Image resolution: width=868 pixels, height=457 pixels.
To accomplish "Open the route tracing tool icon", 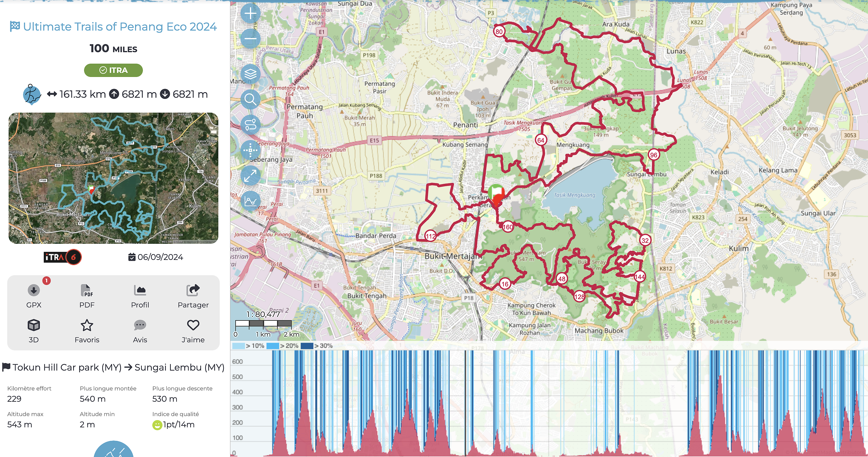I will [250, 125].
